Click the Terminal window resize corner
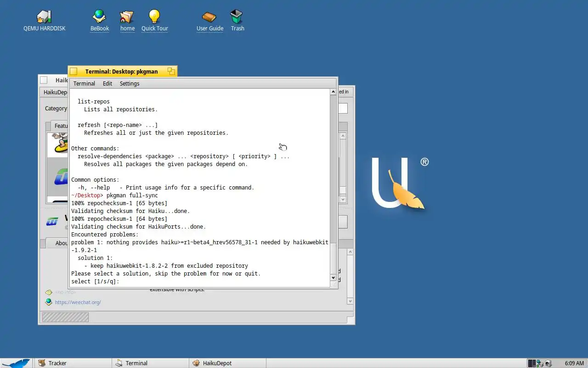588x368 pixels. coord(334,285)
